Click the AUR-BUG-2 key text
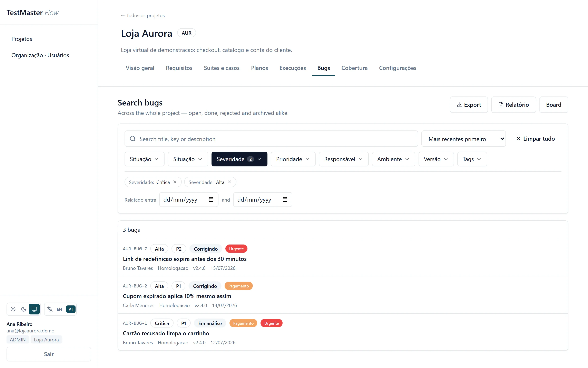Image resolution: width=588 pixels, height=368 pixels. pos(135,286)
